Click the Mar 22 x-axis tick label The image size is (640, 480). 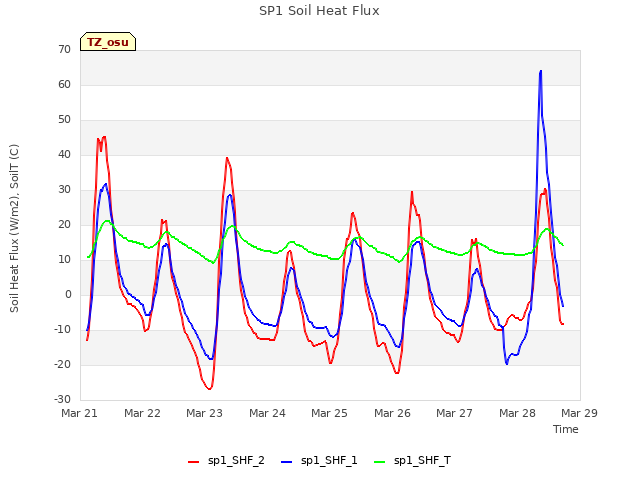[142, 413]
